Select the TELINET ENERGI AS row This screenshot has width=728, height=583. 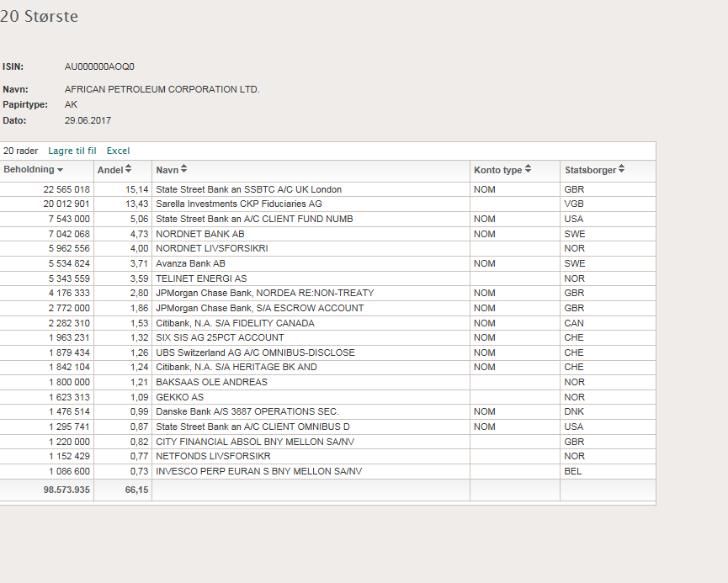[x=327, y=278]
